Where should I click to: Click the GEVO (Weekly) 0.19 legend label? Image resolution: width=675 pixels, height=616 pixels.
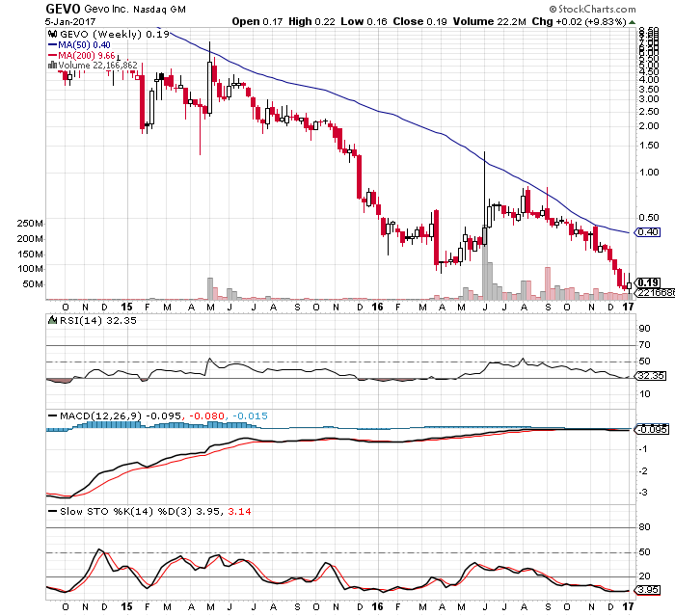115,34
